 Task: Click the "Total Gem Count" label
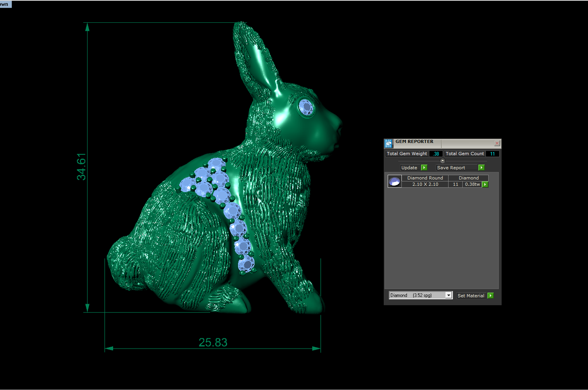point(465,154)
